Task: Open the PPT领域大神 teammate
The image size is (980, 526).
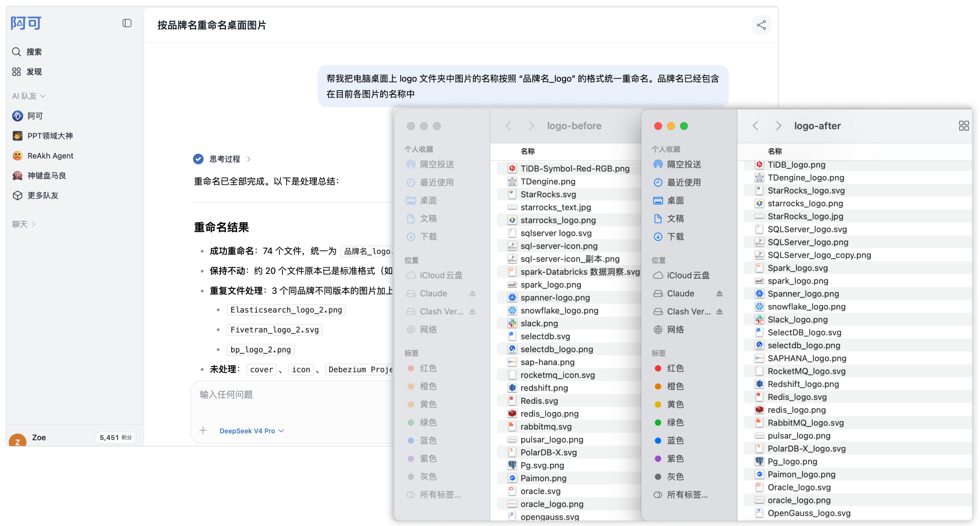Action: point(42,136)
